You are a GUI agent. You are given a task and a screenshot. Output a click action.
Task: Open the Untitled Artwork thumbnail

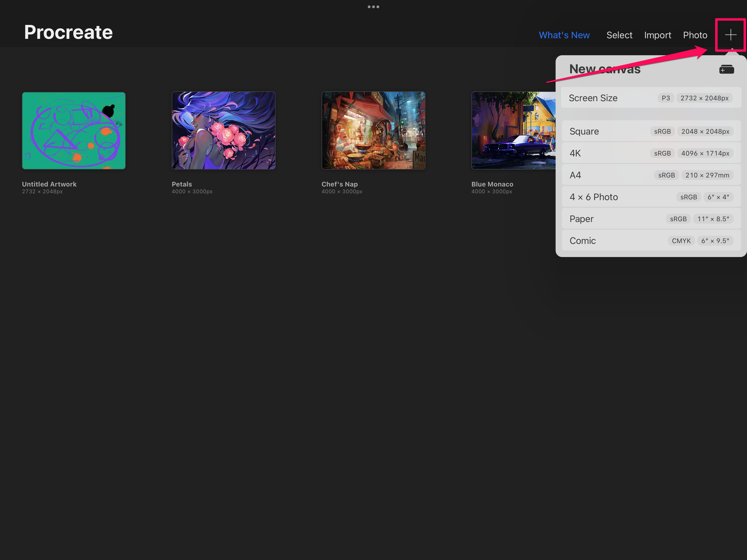coord(74,130)
